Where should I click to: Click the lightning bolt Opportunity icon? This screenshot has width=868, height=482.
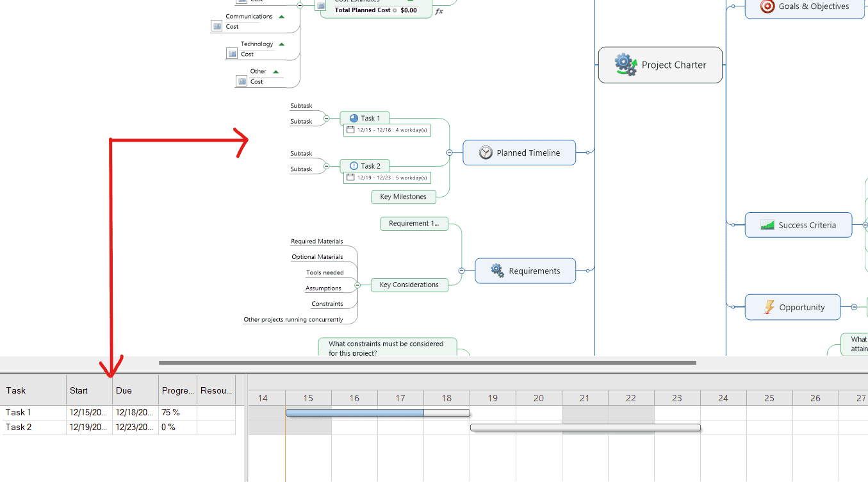point(769,307)
